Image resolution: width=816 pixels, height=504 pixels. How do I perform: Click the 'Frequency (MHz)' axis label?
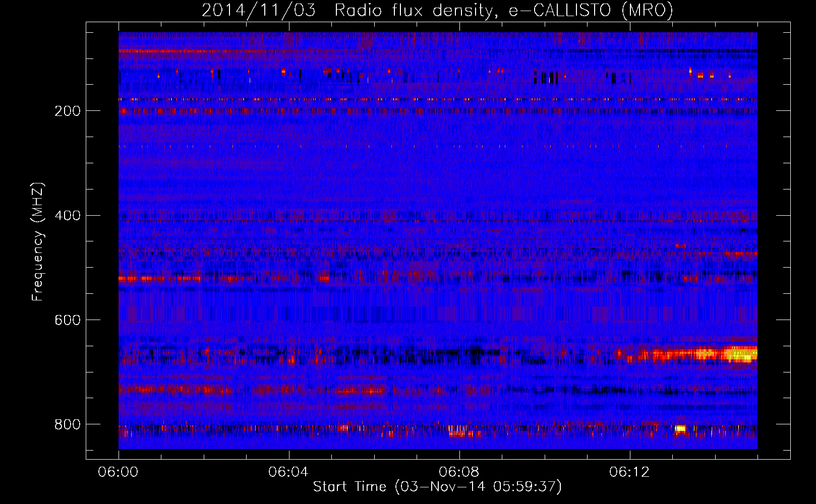[x=38, y=242]
